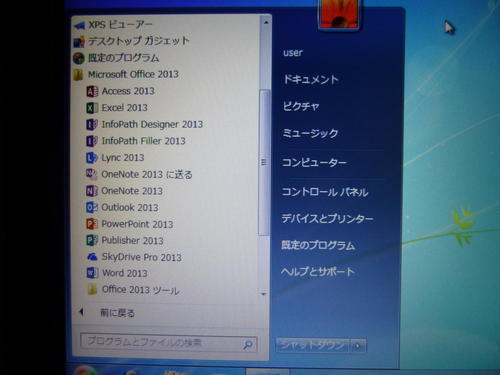Launch Word 2013 icon
Image resolution: width=500 pixels, height=375 pixels.
point(92,273)
